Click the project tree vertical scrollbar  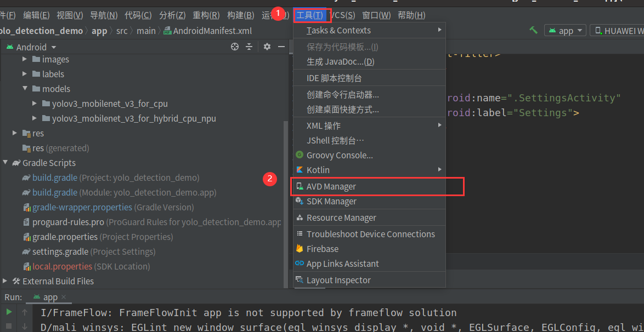tap(286, 204)
